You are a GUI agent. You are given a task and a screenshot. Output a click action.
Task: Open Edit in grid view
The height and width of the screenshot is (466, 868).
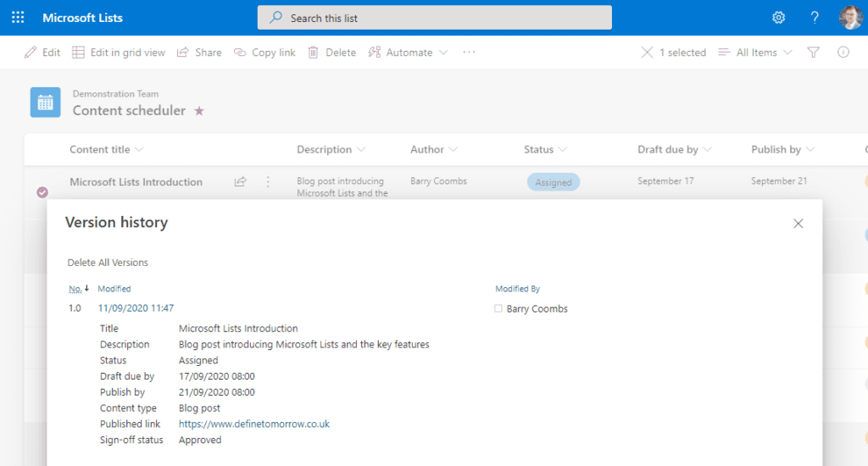point(119,53)
